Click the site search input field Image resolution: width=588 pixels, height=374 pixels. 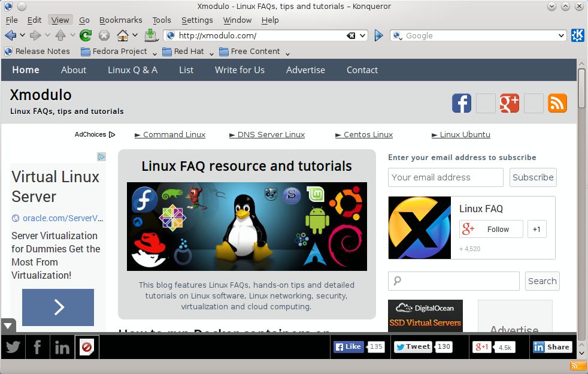(x=454, y=281)
